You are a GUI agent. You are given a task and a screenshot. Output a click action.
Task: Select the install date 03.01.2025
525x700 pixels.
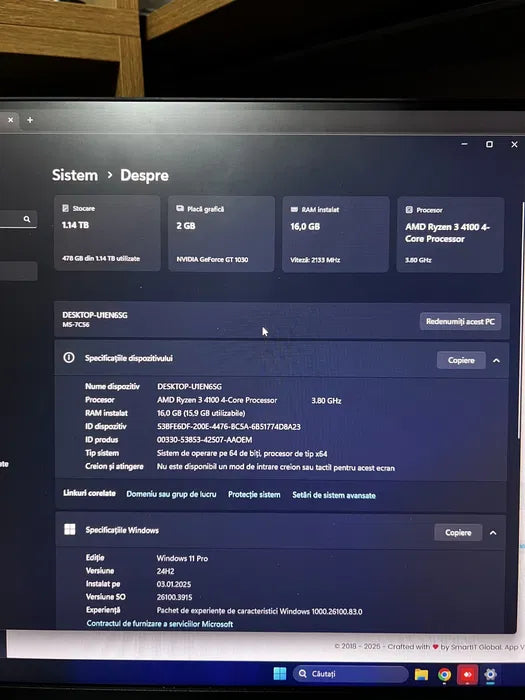click(174, 584)
